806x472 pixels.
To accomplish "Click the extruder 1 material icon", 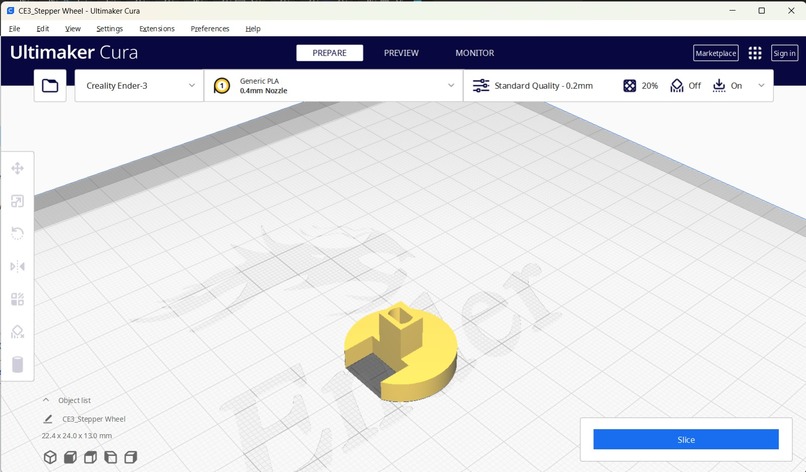I will click(222, 86).
